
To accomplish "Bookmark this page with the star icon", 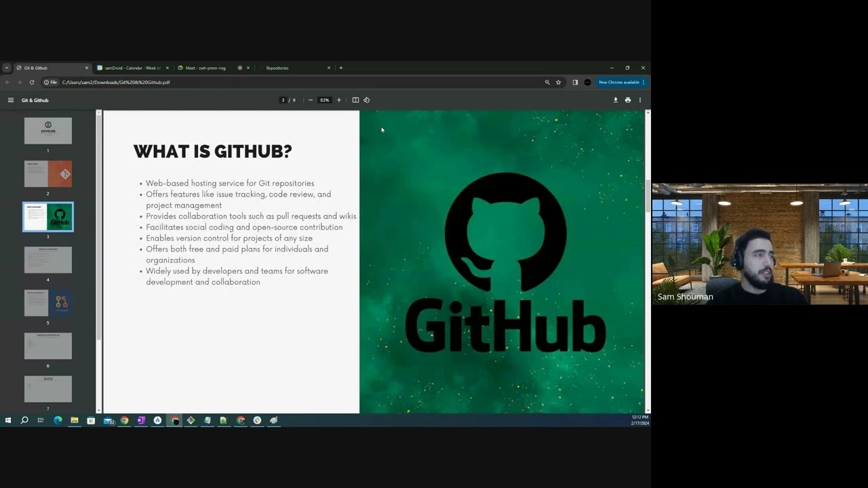I will 558,82.
